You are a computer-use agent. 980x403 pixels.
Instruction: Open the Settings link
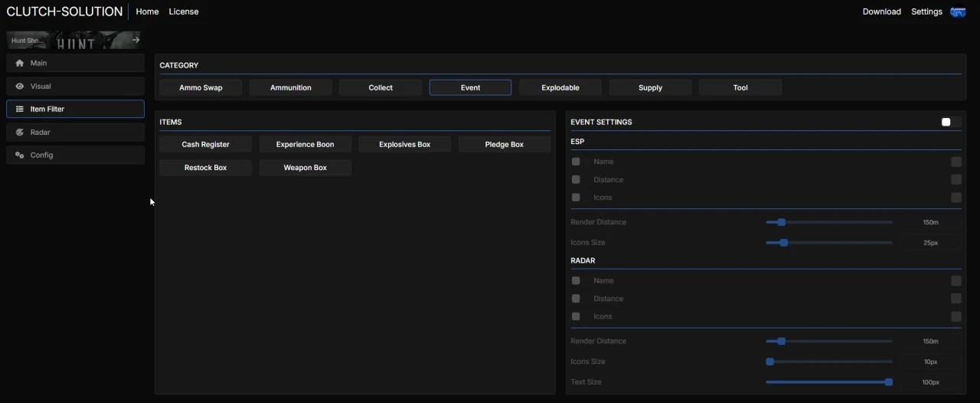pos(926,11)
